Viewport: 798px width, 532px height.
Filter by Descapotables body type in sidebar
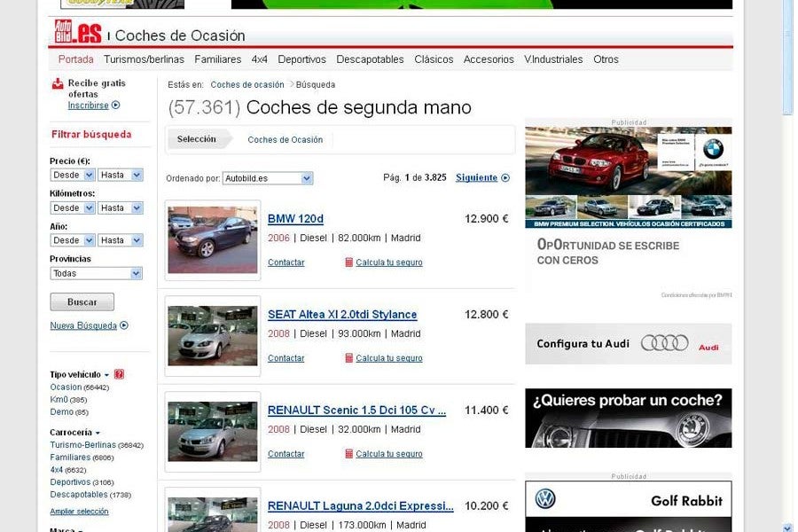(79, 495)
